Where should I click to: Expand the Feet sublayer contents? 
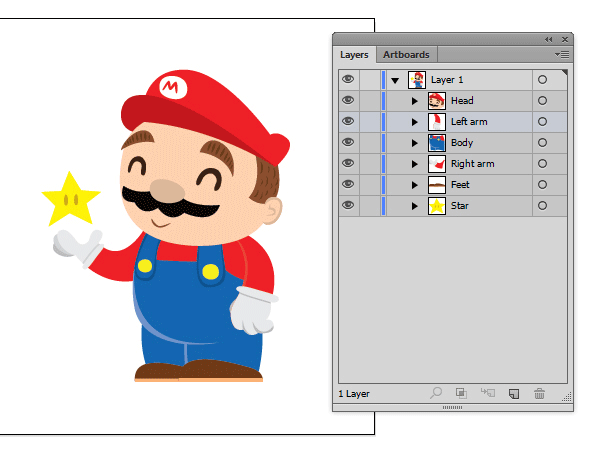click(415, 185)
